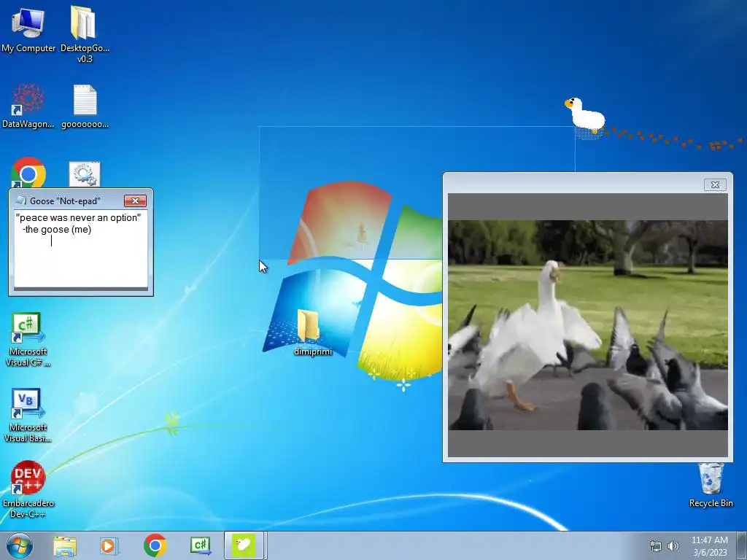Click the Goose Not-epad window icon
747x560 pixels.
pyautogui.click(x=21, y=201)
